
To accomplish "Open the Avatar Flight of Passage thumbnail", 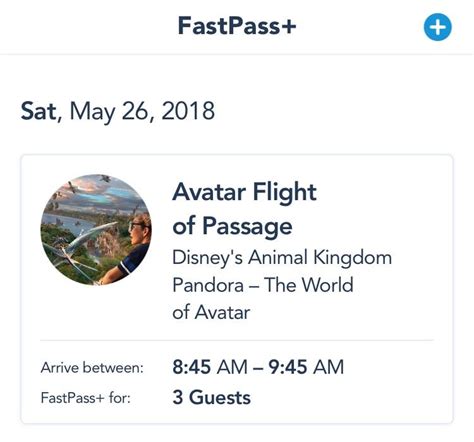I will [x=96, y=230].
